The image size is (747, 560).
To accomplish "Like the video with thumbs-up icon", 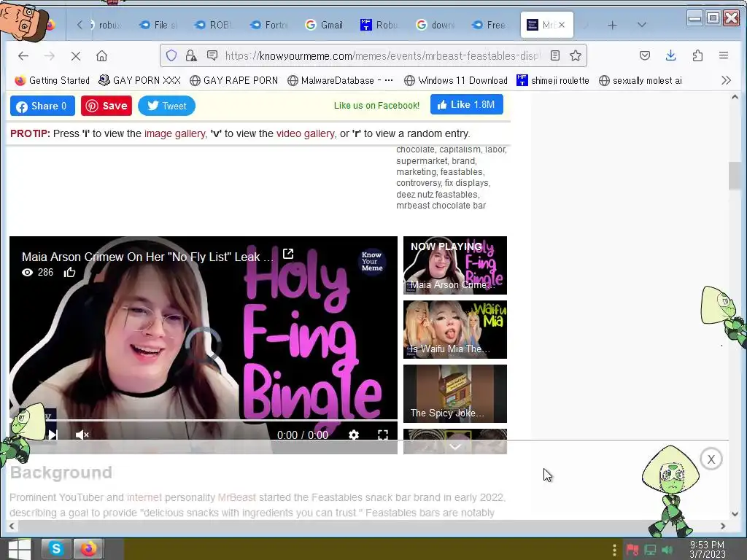I will coord(69,273).
